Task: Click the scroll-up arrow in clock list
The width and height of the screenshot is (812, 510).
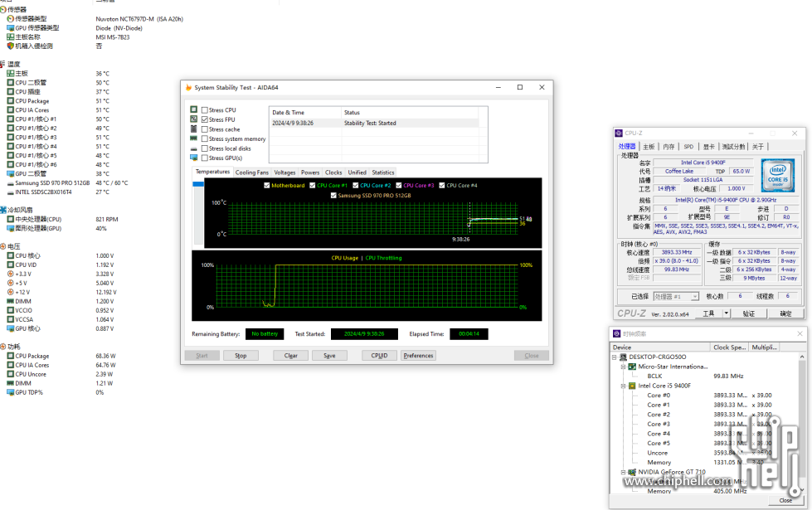Action: [802, 357]
